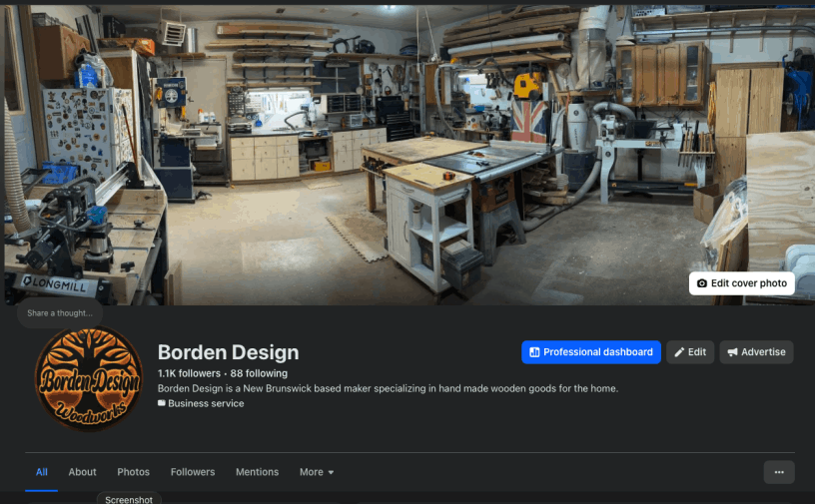
Task: Click the Borden Design page name
Action: (x=228, y=352)
